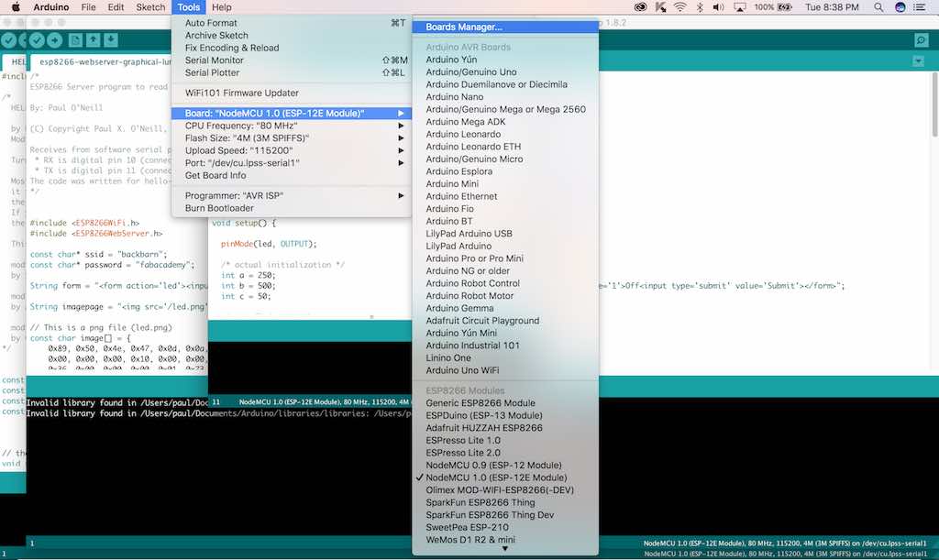This screenshot has height=560, width=939.
Task: Open Serial Monitor from Tools menu
Action: point(292,60)
